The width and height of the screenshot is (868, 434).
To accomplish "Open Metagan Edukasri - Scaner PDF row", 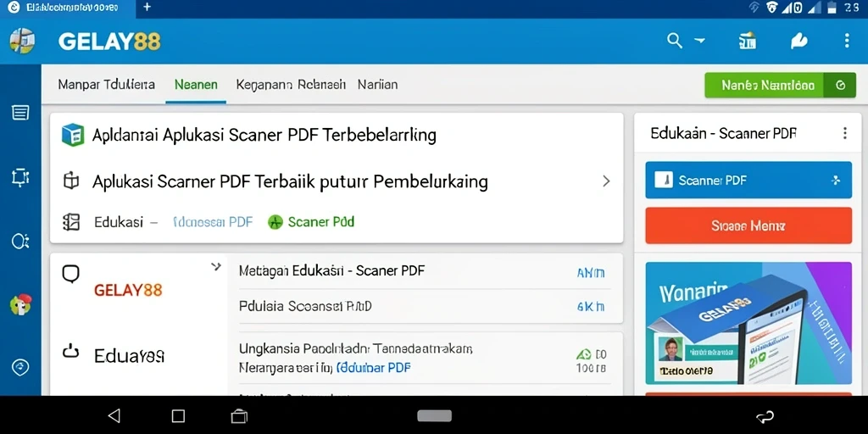I will coord(425,271).
